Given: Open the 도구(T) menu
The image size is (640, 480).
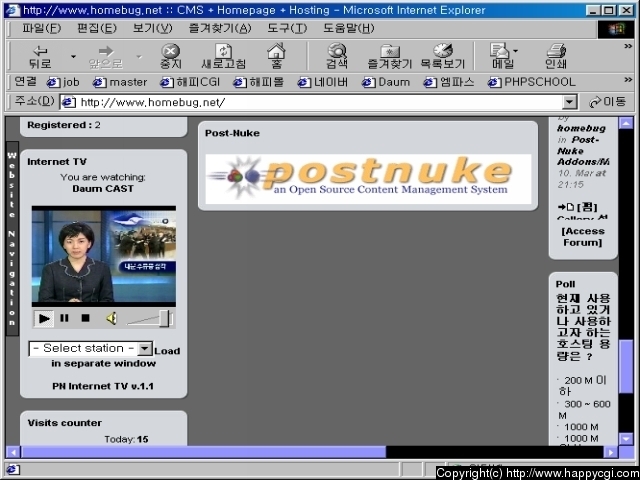Looking at the screenshot, I should pyautogui.click(x=287, y=28).
